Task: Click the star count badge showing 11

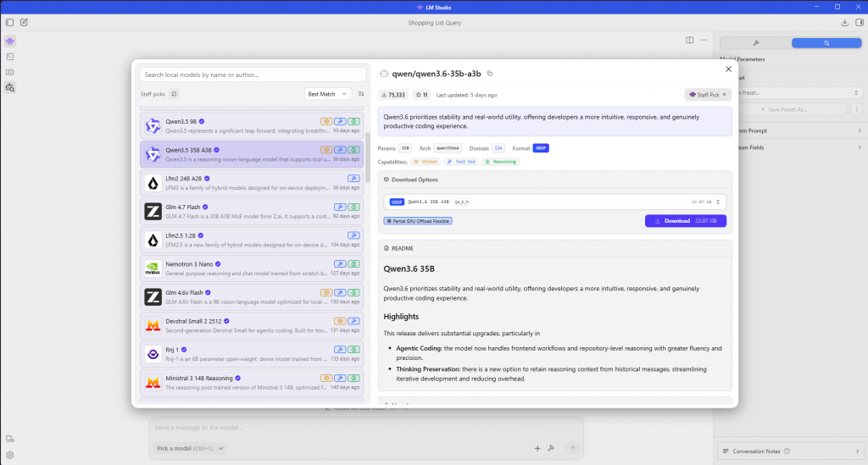Action: tap(421, 95)
